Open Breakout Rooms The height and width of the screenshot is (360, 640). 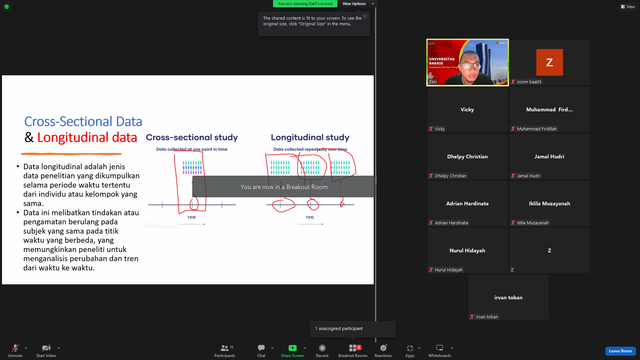pyautogui.click(x=353, y=350)
